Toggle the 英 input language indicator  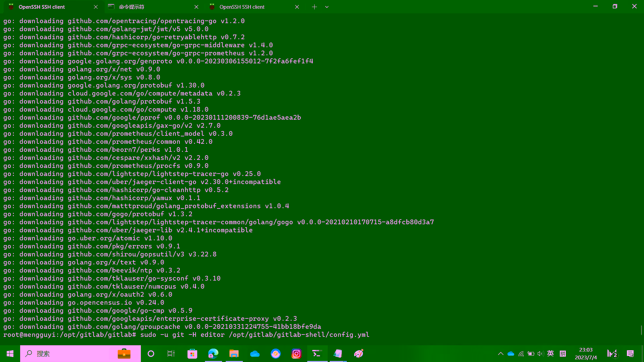coord(550,354)
